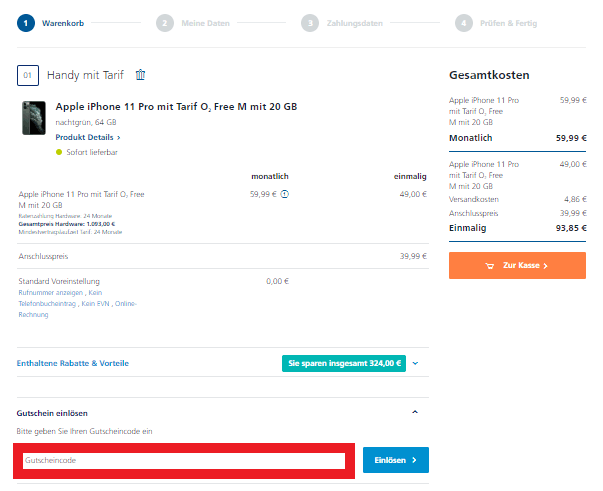Click the Sofort lieferbar status text
The image size is (603, 491).
pyautogui.click(x=92, y=152)
